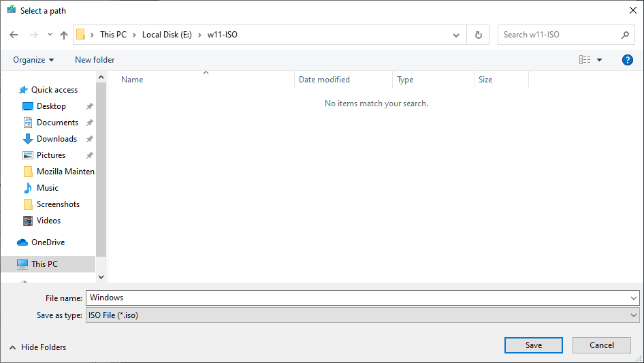This screenshot has width=644, height=363.
Task: Open the Change your view icon
Action: coord(585,60)
